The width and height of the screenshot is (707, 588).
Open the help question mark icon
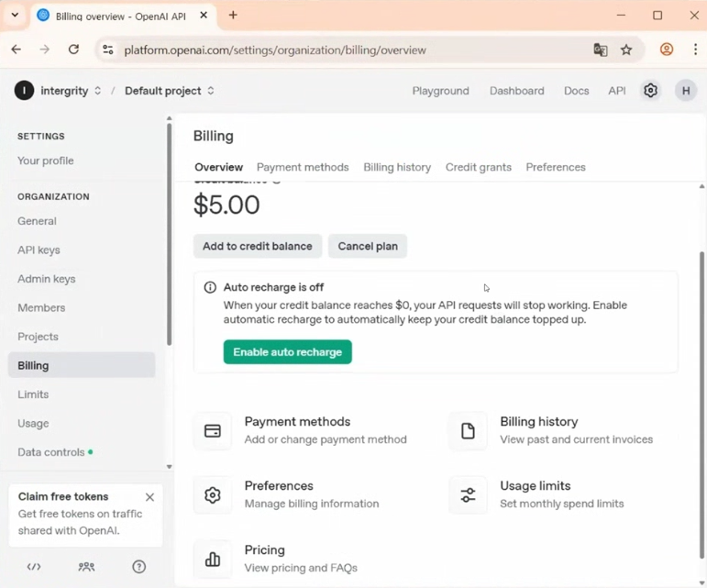point(138,567)
